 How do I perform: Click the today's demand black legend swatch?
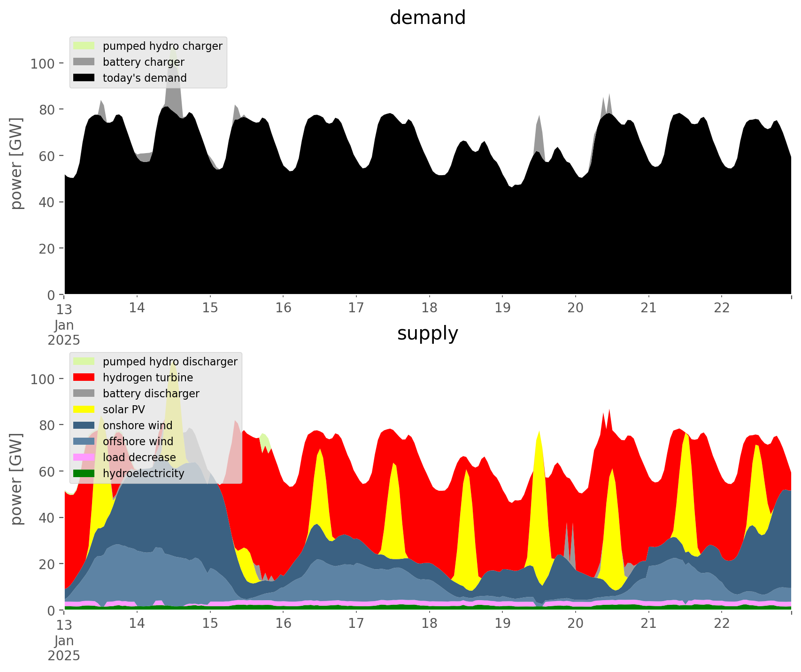84,78
